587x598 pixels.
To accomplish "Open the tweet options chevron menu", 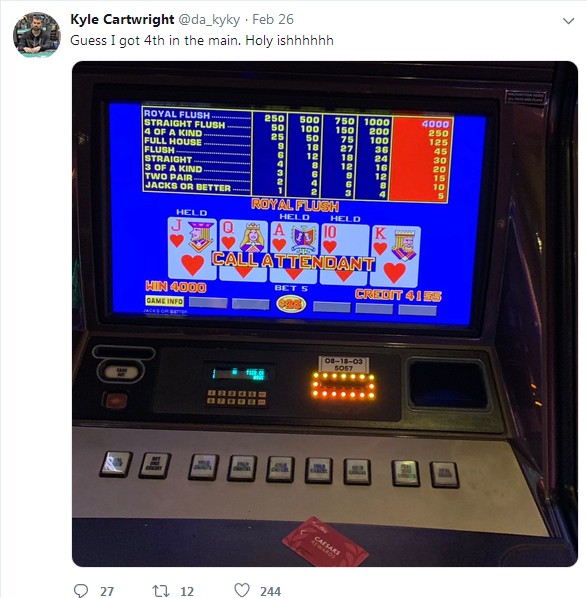I will (x=568, y=21).
